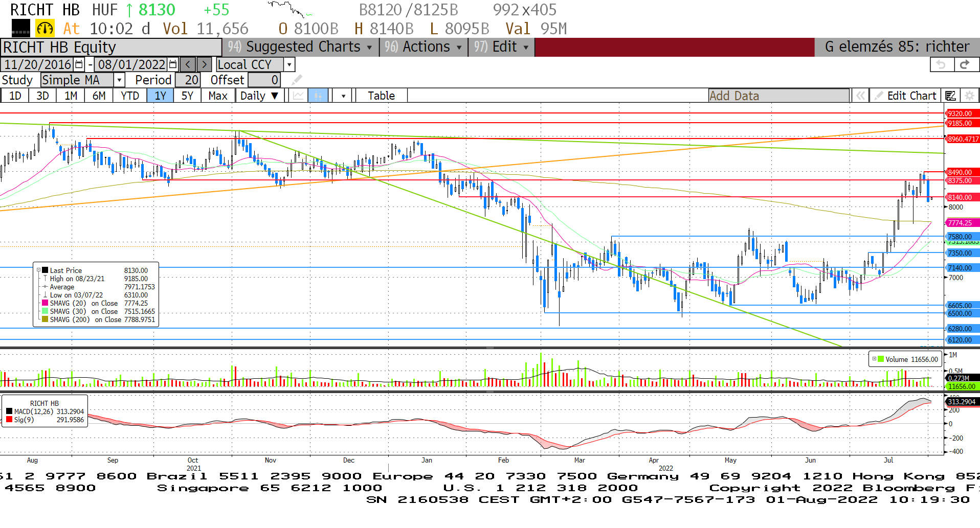Screen dimensions: 980x528
Task: Open the Daily periodicity dropdown
Action: 260,96
